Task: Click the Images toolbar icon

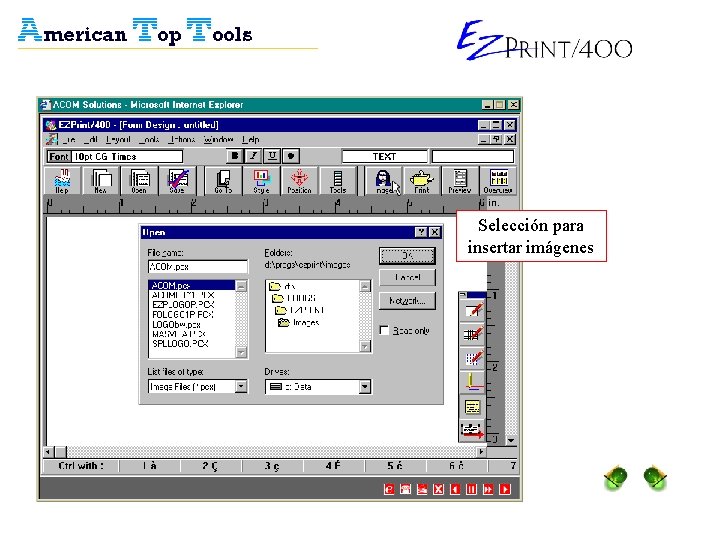Action: (x=384, y=181)
